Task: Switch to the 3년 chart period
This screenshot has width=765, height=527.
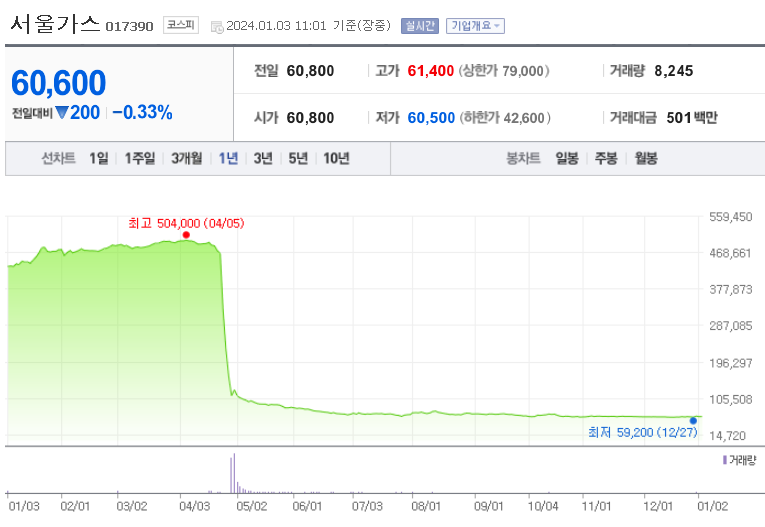Action: pyautogui.click(x=263, y=158)
